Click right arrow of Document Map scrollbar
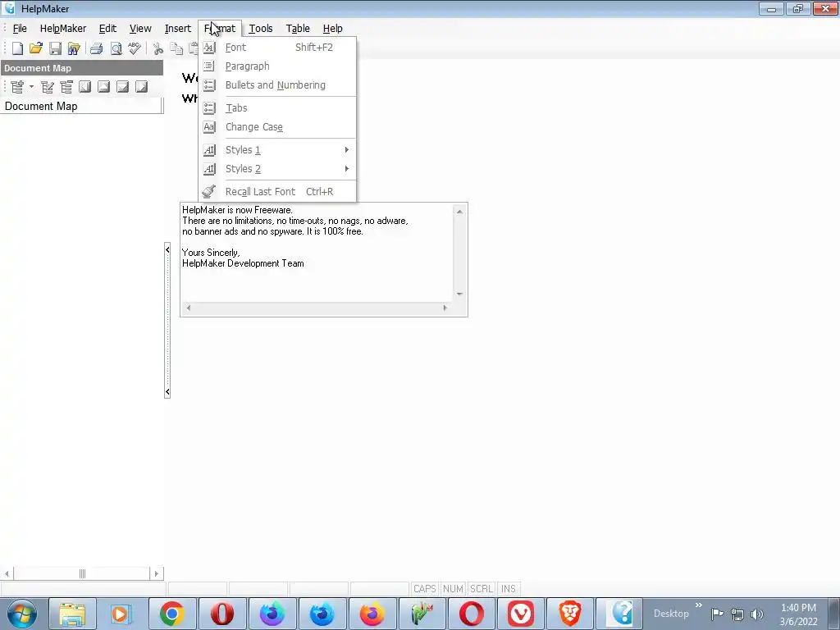840x630 pixels. click(x=157, y=573)
